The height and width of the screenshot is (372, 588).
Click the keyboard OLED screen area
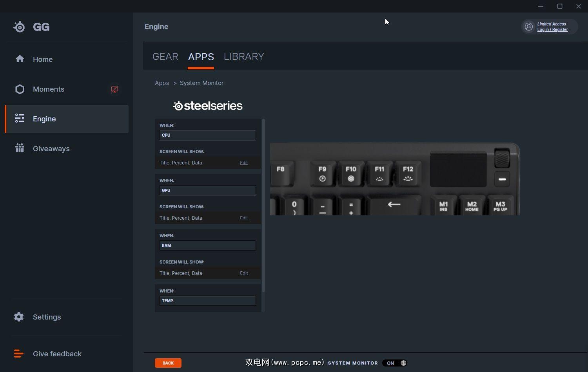(458, 169)
